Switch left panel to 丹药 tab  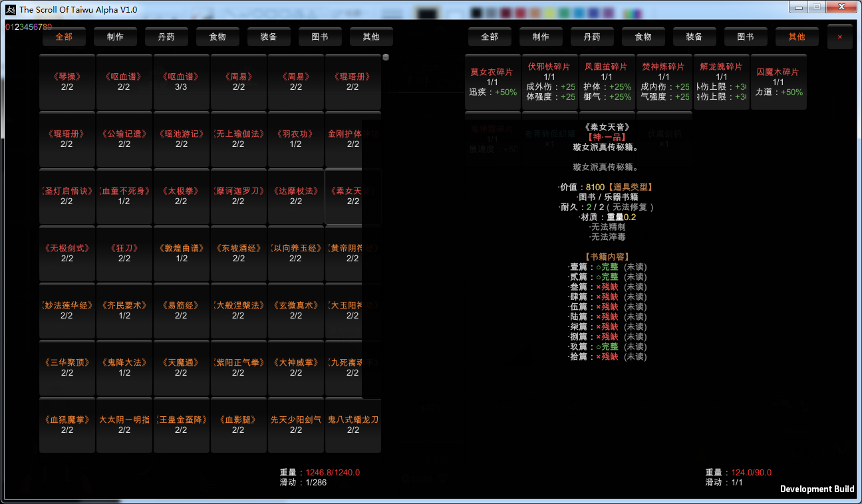tap(166, 37)
